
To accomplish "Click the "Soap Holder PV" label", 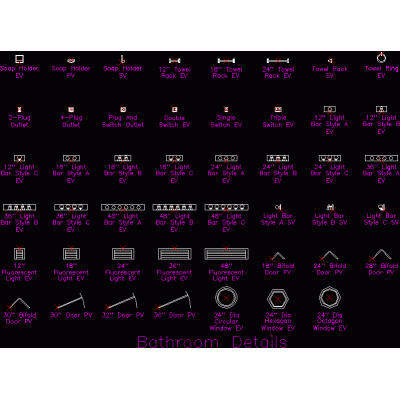I will (x=71, y=72).
